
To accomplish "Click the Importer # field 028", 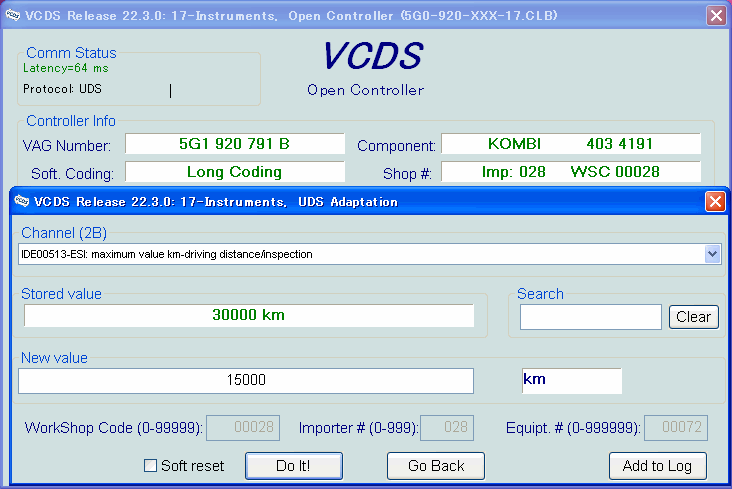I will pos(447,427).
